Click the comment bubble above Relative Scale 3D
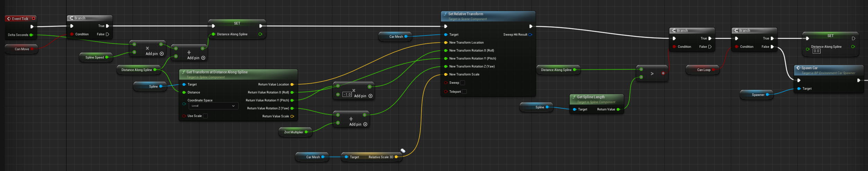Screen dimensions: 868x171 click(x=403, y=151)
